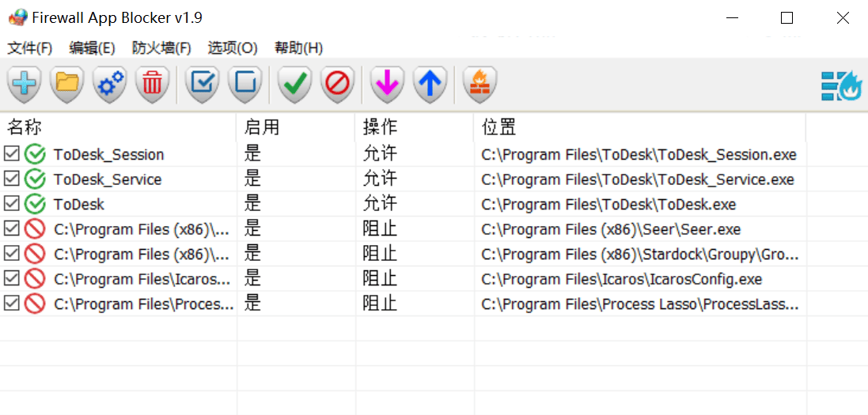Click the C:\Program Files\Icaros... name

tap(142, 280)
